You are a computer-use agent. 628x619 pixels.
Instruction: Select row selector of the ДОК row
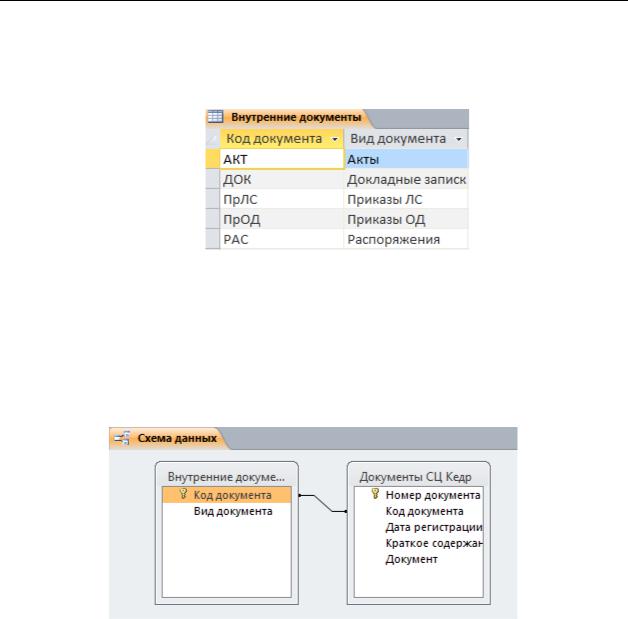point(213,179)
